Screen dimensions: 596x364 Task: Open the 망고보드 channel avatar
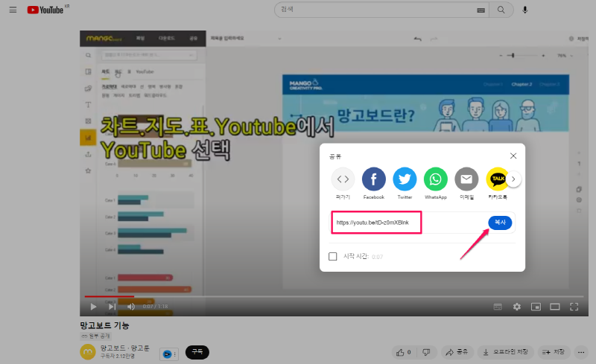[88, 352]
